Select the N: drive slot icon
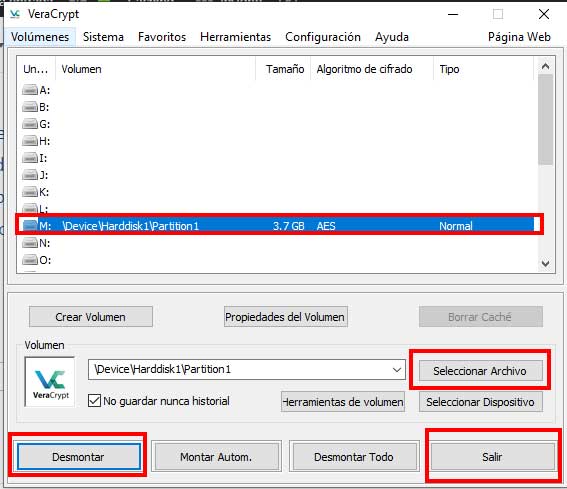 tap(30, 242)
